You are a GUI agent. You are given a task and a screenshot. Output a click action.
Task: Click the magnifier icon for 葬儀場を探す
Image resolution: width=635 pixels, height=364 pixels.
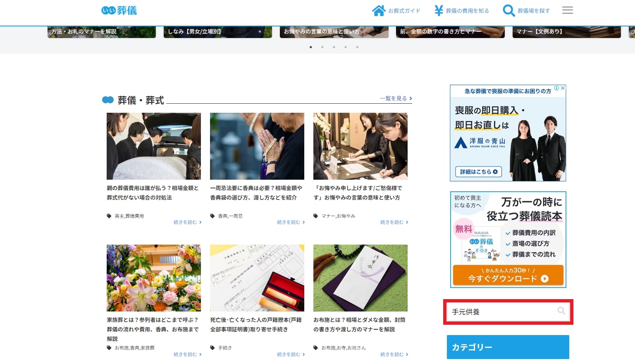[508, 10]
